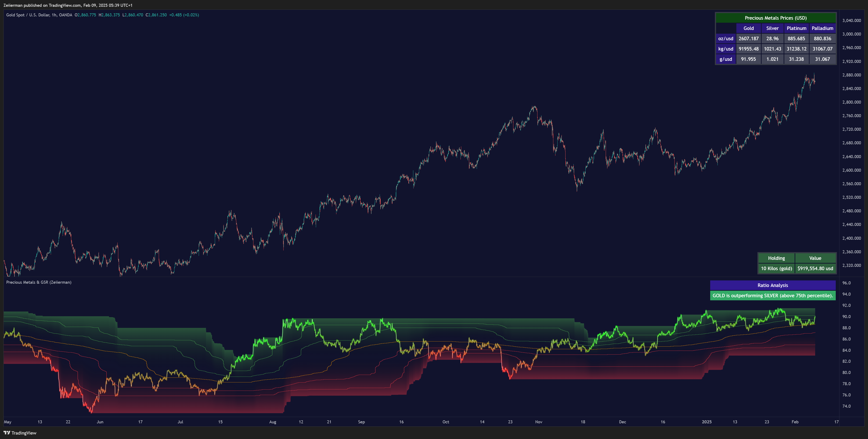The height and width of the screenshot is (439, 868).
Task: Click the Nov date label on time axis
Action: click(x=539, y=422)
